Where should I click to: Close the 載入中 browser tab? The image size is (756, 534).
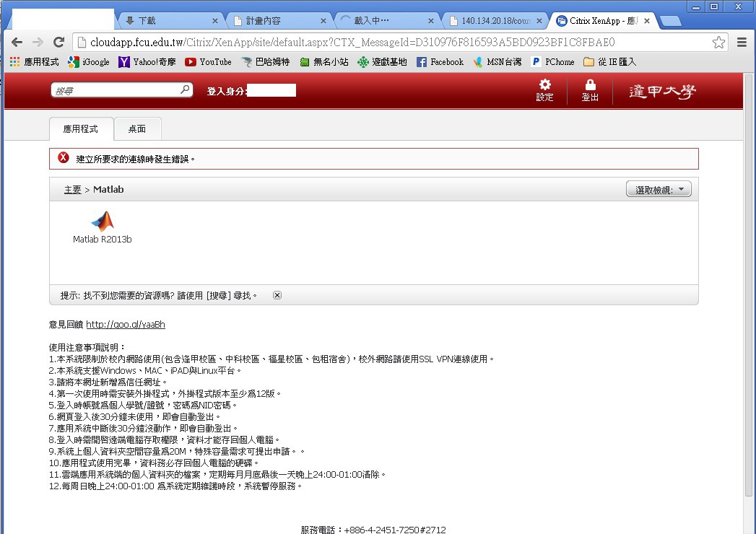[x=431, y=21]
